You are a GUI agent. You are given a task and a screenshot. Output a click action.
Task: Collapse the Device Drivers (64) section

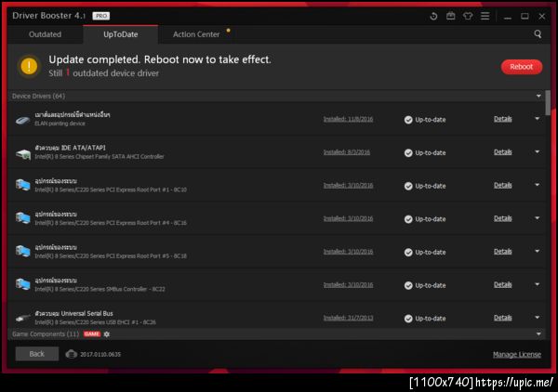538,96
